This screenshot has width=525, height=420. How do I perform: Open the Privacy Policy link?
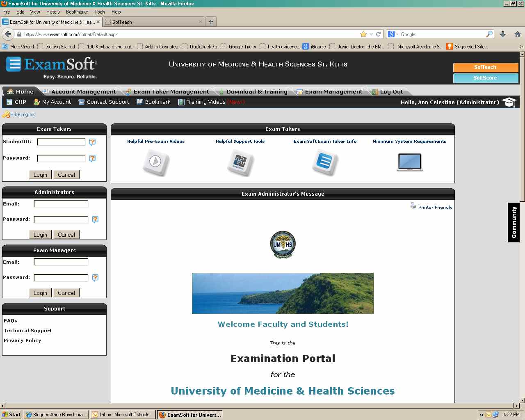(x=23, y=340)
